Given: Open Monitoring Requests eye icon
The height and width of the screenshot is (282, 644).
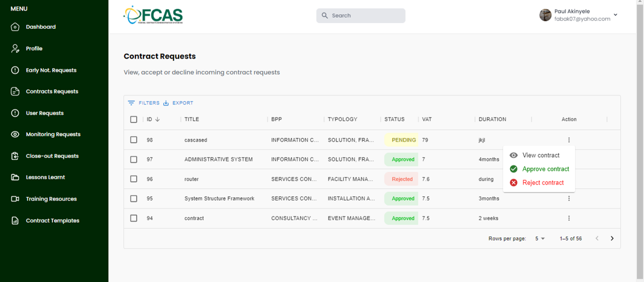Looking at the screenshot, I should point(15,135).
